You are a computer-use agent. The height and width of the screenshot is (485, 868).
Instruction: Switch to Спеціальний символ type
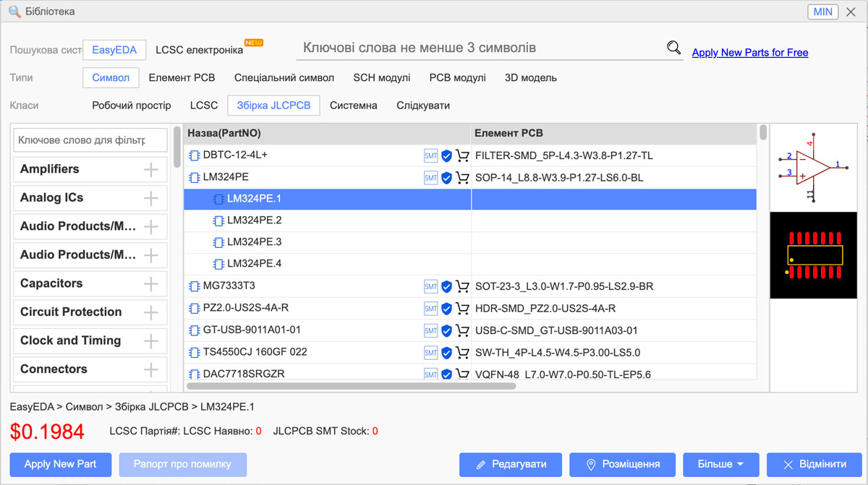(x=284, y=77)
